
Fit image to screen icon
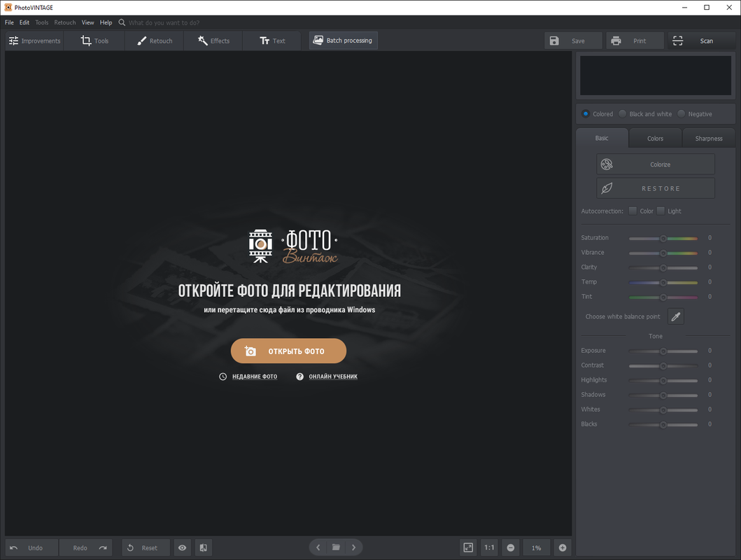[x=468, y=547]
